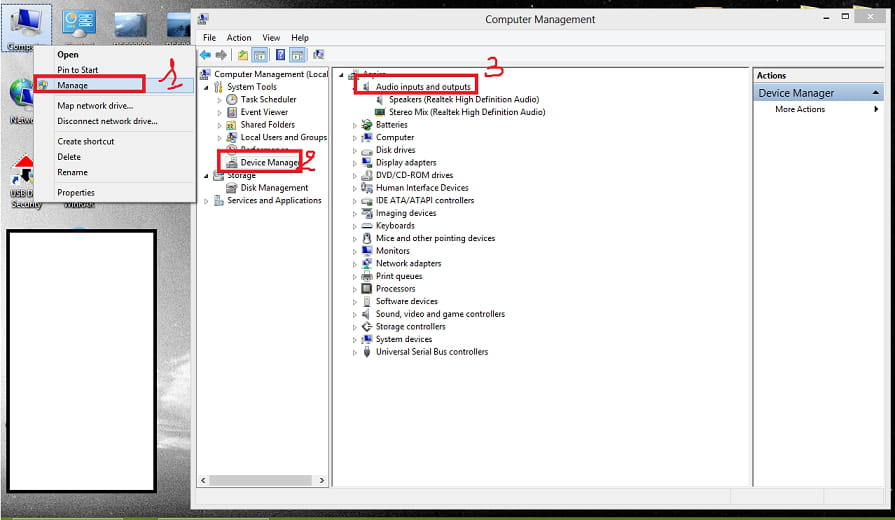Select Device Manager in the left tree
This screenshot has width=895, height=520.
tap(269, 162)
